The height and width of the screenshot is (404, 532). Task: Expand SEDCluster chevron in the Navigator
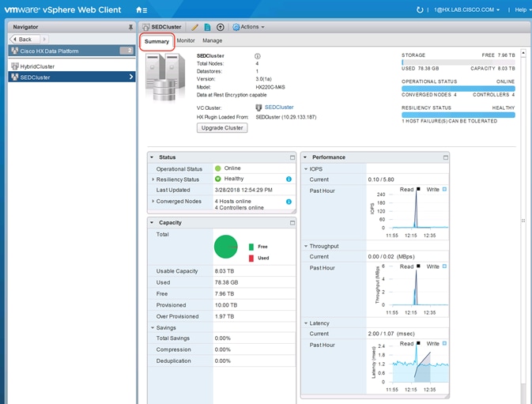tap(131, 77)
